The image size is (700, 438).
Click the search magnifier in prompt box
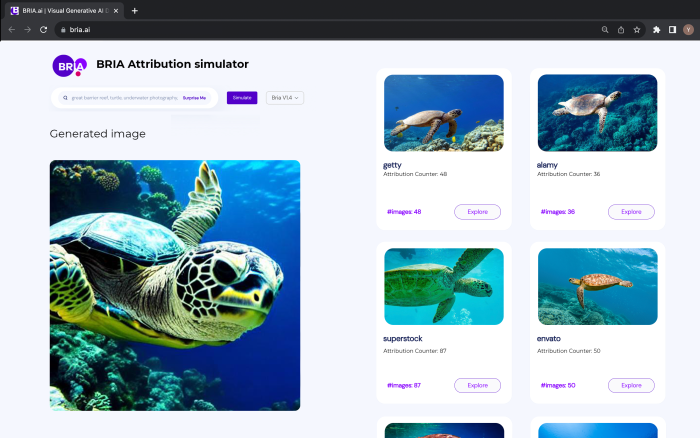pyautogui.click(x=65, y=98)
